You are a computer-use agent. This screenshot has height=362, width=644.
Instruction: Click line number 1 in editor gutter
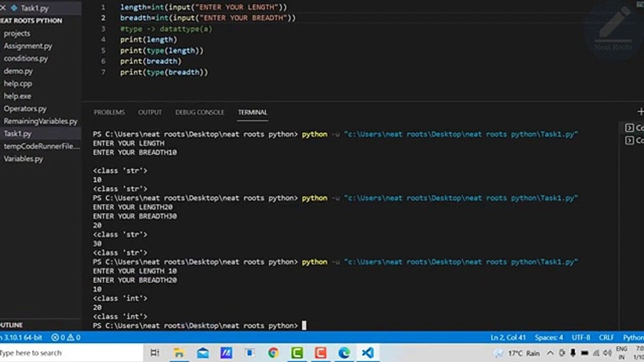pos(103,7)
